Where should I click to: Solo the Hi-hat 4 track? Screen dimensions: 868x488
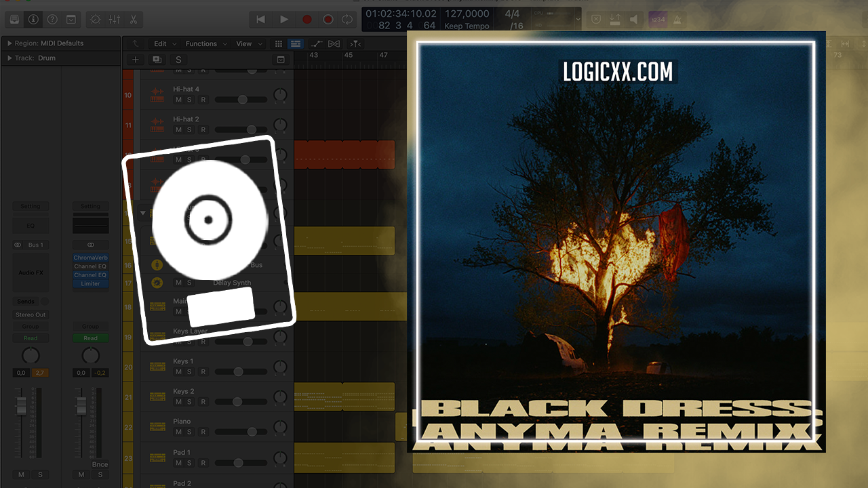click(189, 100)
